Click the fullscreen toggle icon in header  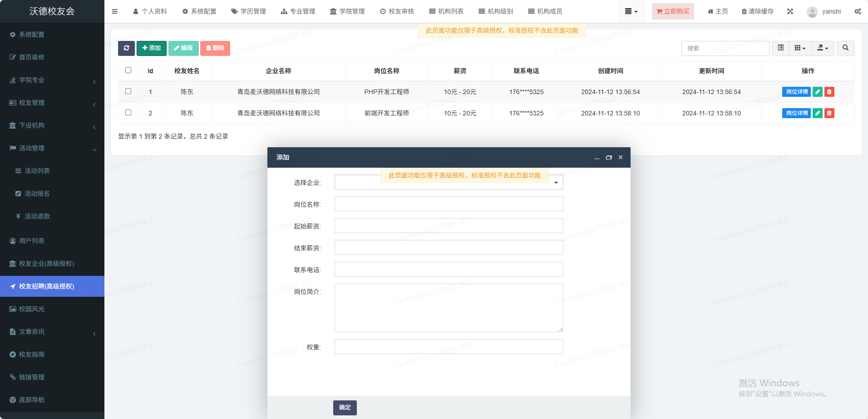coord(790,11)
